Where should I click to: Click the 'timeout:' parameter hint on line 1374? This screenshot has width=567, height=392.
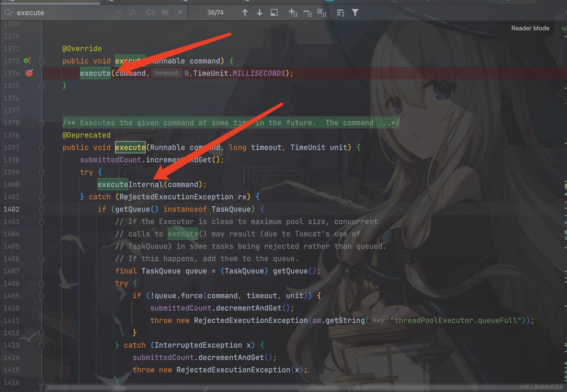tap(167, 73)
